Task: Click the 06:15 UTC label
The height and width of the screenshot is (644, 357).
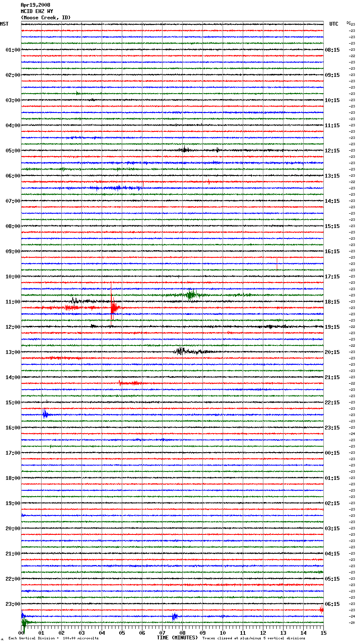Action: pyautogui.click(x=332, y=604)
